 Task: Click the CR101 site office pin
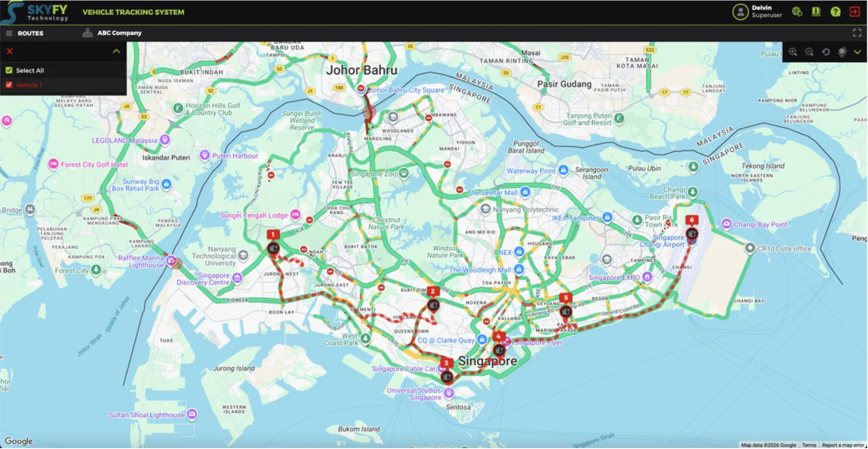(750, 248)
